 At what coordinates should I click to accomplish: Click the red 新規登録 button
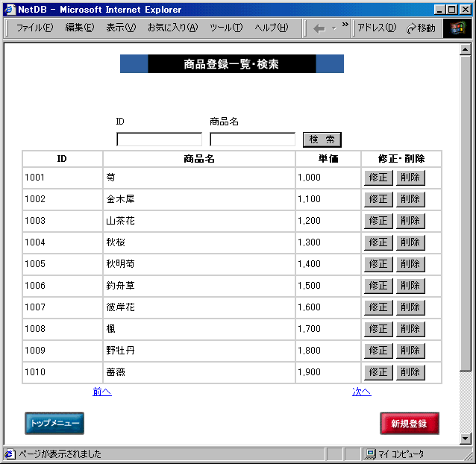coord(410,423)
